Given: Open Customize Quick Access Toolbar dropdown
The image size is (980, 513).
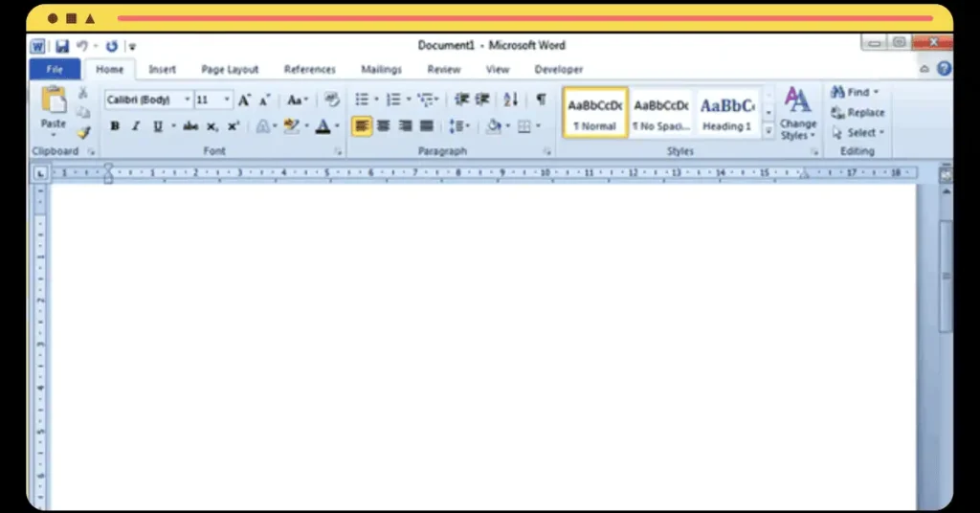Looking at the screenshot, I should coord(132,46).
